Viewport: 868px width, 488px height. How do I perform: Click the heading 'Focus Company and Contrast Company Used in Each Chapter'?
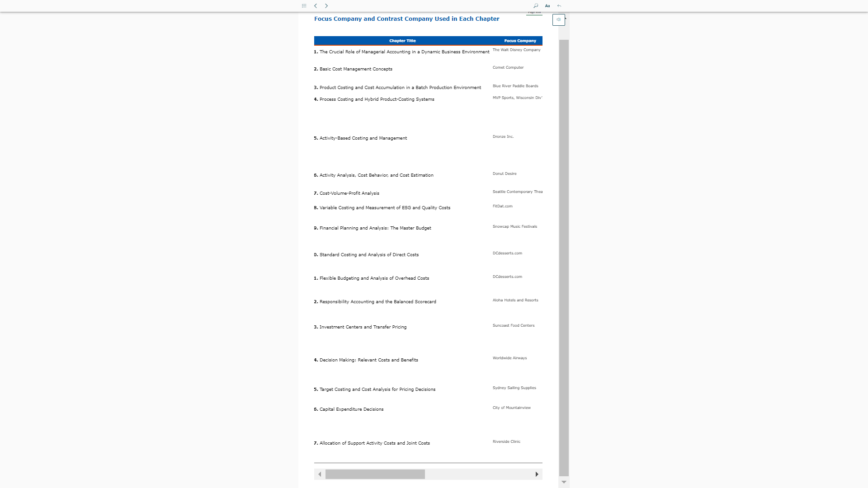point(407,19)
